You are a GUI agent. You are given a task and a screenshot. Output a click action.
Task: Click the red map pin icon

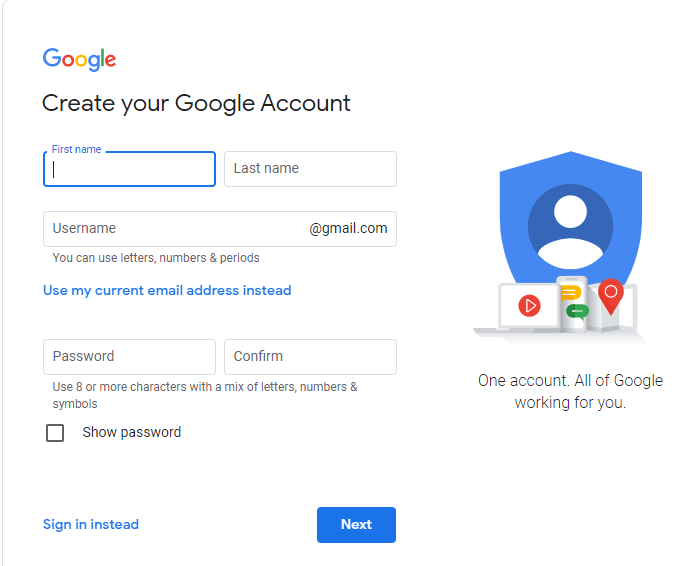click(x=611, y=296)
